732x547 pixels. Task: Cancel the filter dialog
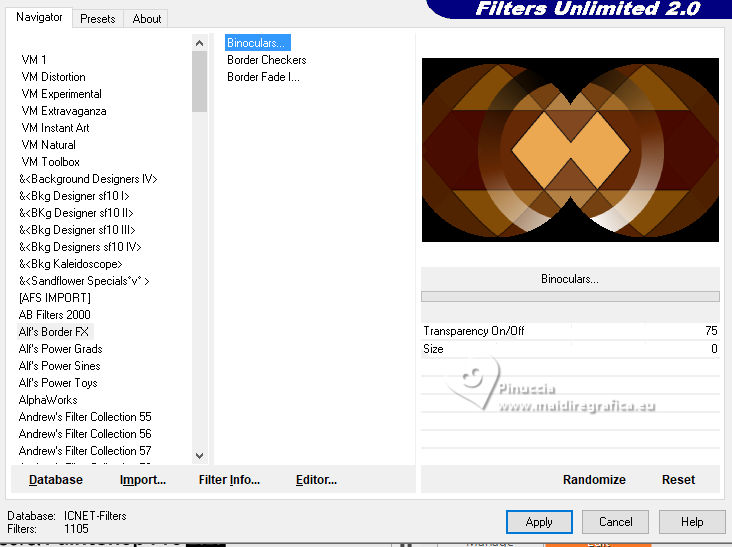(x=615, y=522)
